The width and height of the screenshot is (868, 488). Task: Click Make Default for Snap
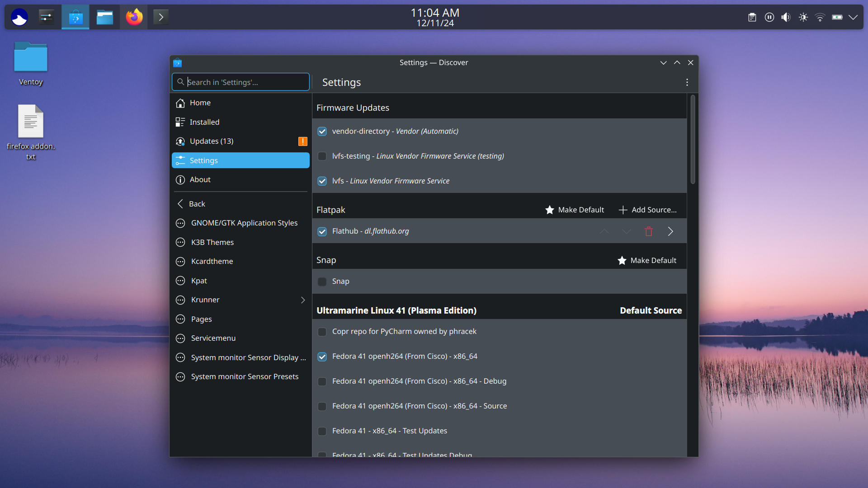coord(647,260)
